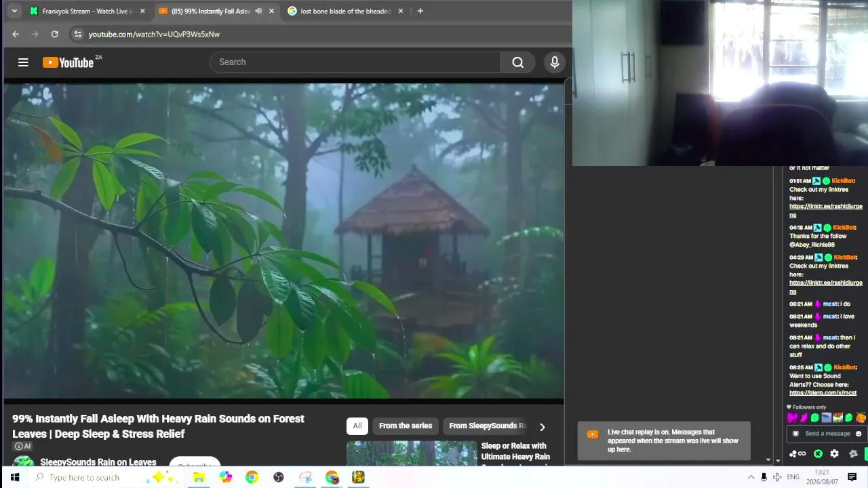Open the recommended Sleep or Relax video thumbnail

[412, 453]
